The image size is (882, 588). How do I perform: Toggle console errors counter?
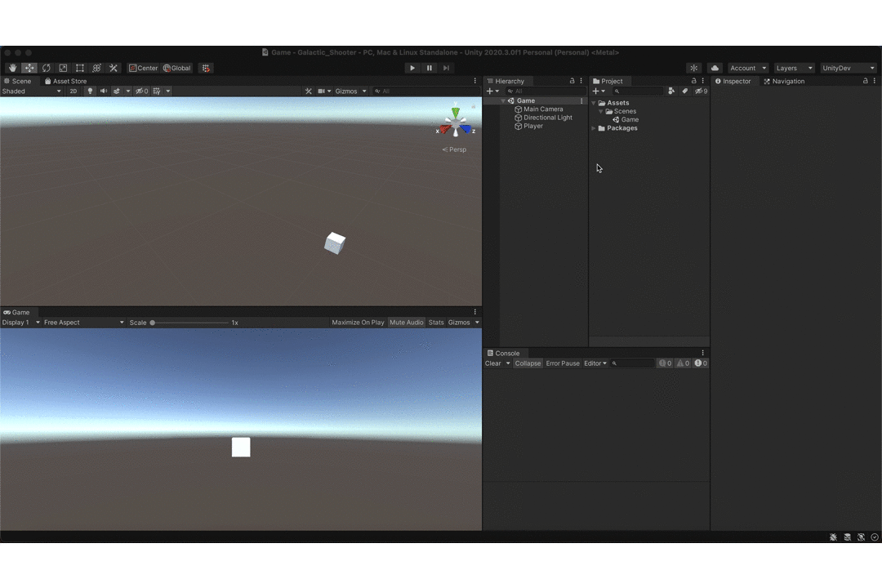pos(701,363)
